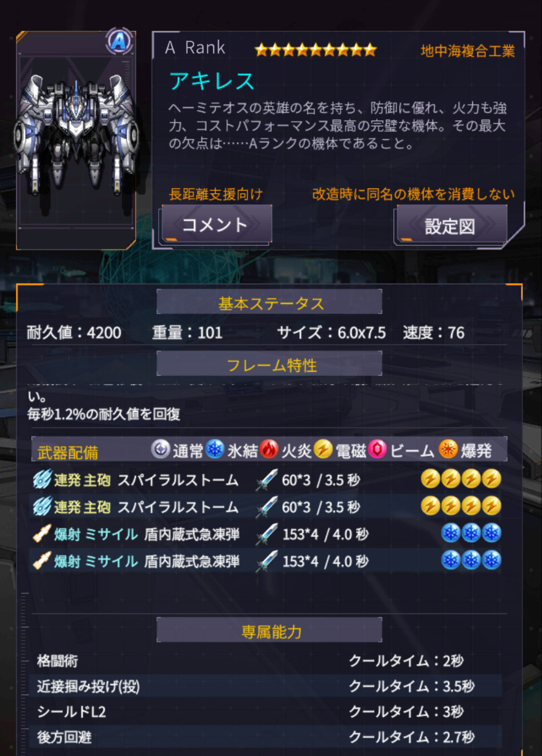Click missile icon of last weapon row

(x=42, y=561)
